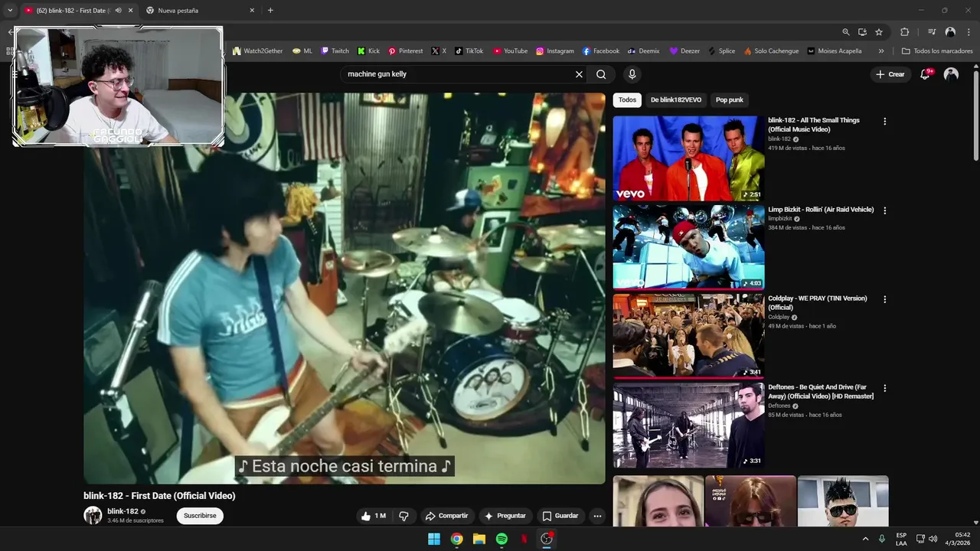Expand the hidden bookmarks overflow chevron
The image size is (980, 551).
click(881, 51)
